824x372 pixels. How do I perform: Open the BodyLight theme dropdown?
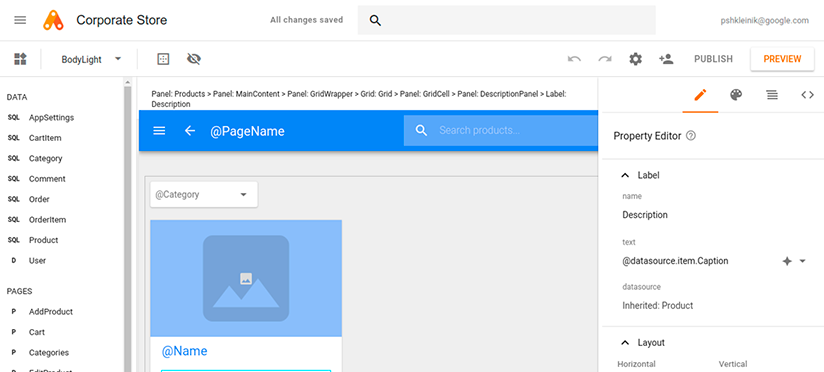tap(91, 59)
